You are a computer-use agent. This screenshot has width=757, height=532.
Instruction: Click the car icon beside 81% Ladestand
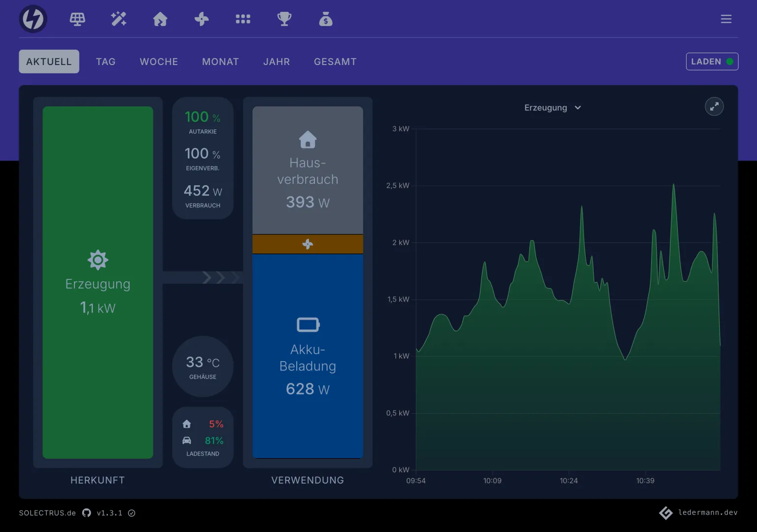(x=186, y=440)
